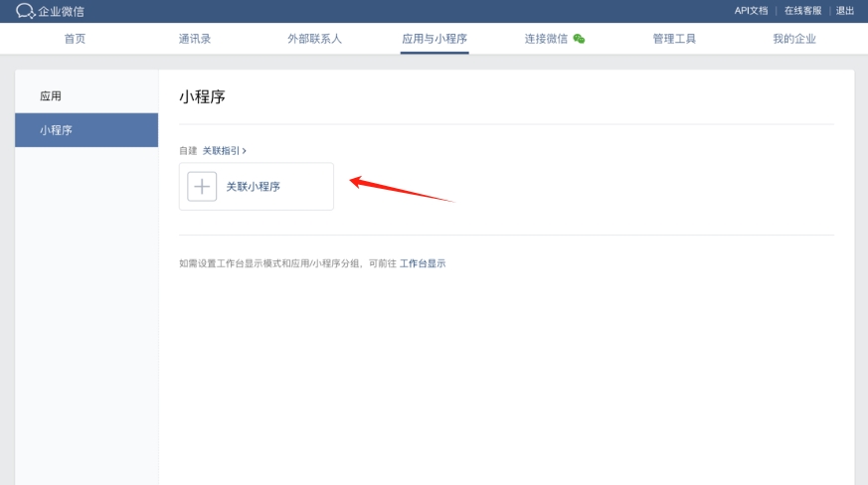868x485 pixels.
Task: Open the API文档 link
Action: click(x=752, y=11)
